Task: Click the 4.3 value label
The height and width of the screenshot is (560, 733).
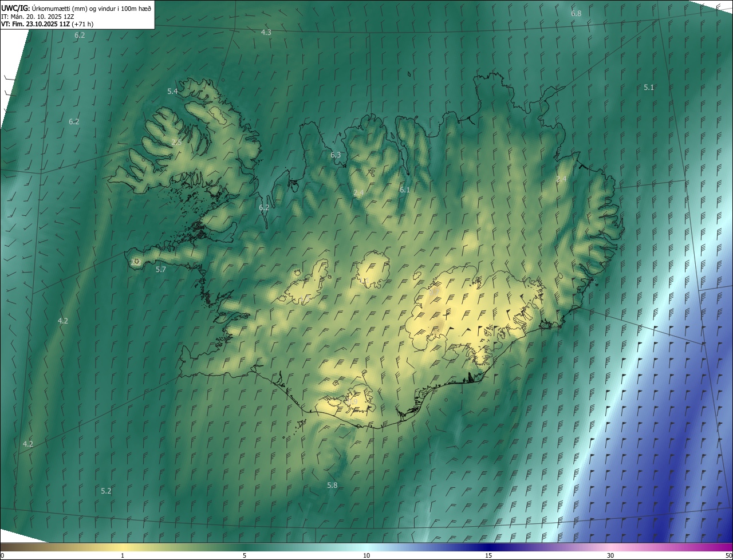Action: tap(266, 33)
